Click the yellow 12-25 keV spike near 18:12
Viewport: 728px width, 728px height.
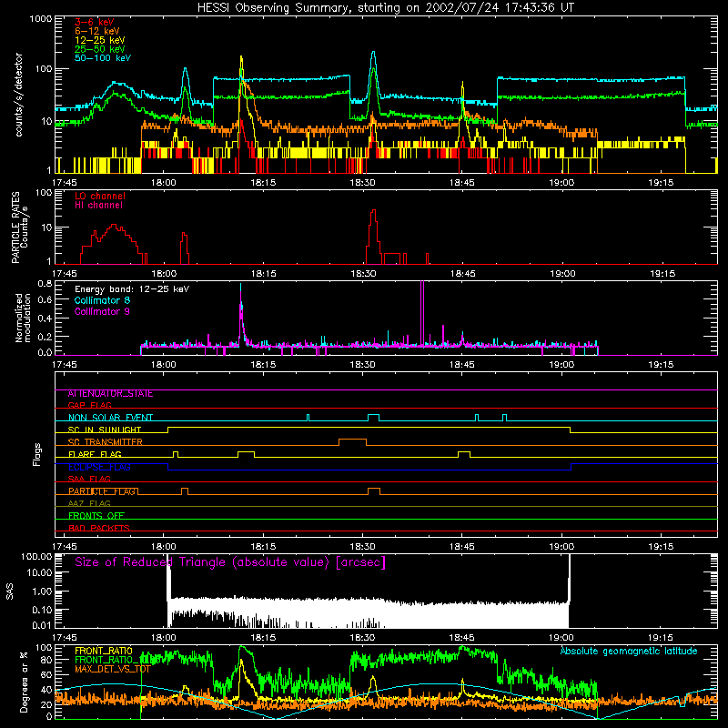(241, 57)
